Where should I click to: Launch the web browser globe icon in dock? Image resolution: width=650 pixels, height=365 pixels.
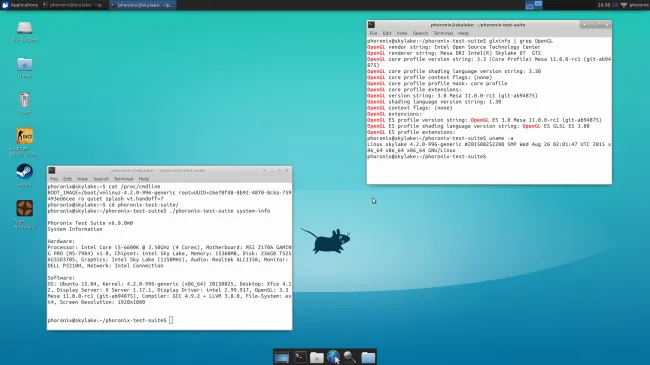click(333, 357)
